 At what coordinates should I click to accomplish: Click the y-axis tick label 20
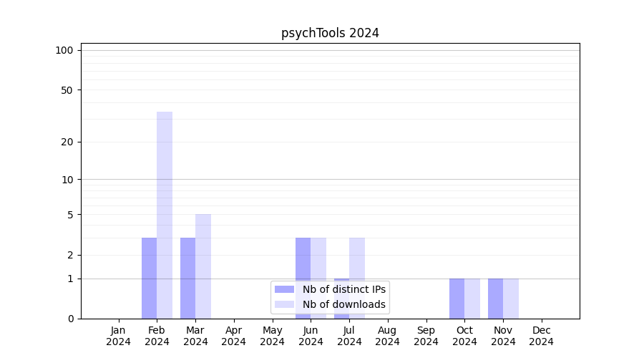point(67,142)
